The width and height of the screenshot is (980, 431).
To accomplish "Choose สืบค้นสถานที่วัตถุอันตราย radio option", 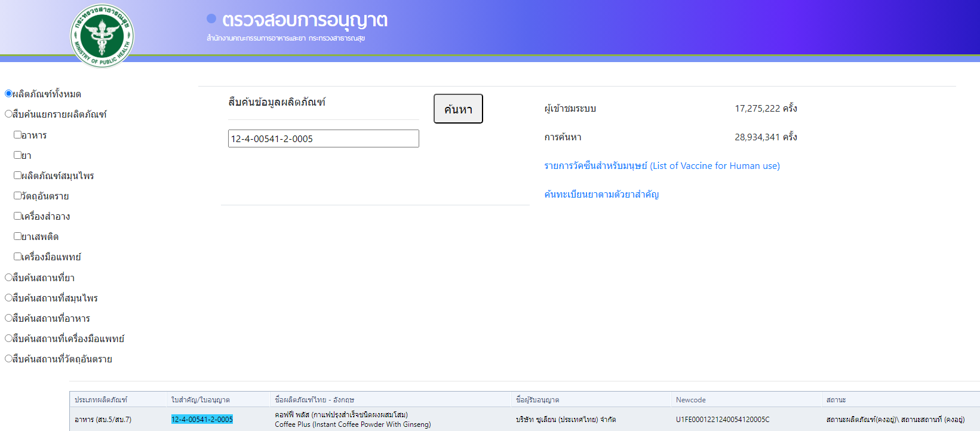I will coord(8,359).
